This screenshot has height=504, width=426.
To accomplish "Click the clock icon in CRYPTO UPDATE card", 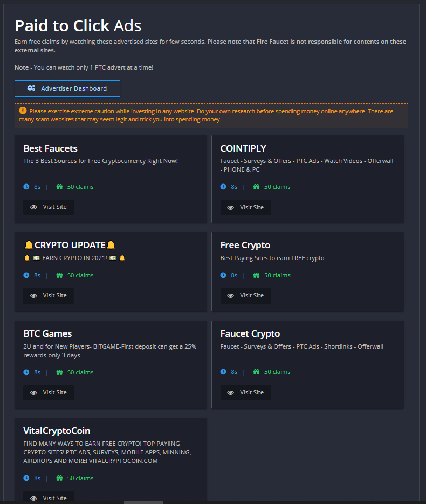I will coord(26,275).
